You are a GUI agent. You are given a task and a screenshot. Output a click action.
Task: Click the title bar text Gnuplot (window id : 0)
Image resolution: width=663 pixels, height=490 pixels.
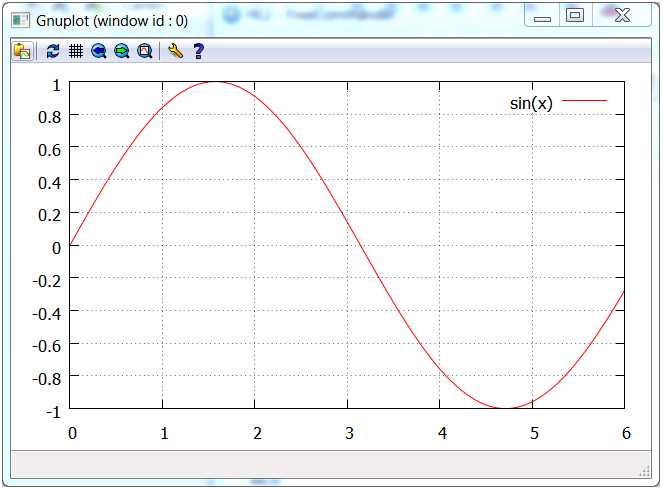(x=111, y=18)
